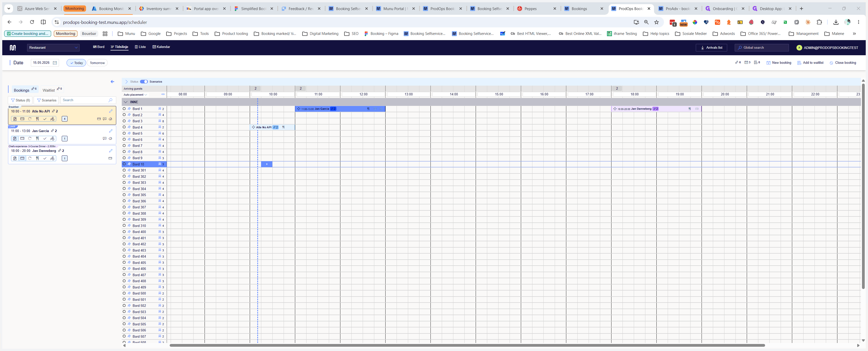The width and height of the screenshot is (868, 351).
Task: Click Close booking button
Action: [842, 63]
